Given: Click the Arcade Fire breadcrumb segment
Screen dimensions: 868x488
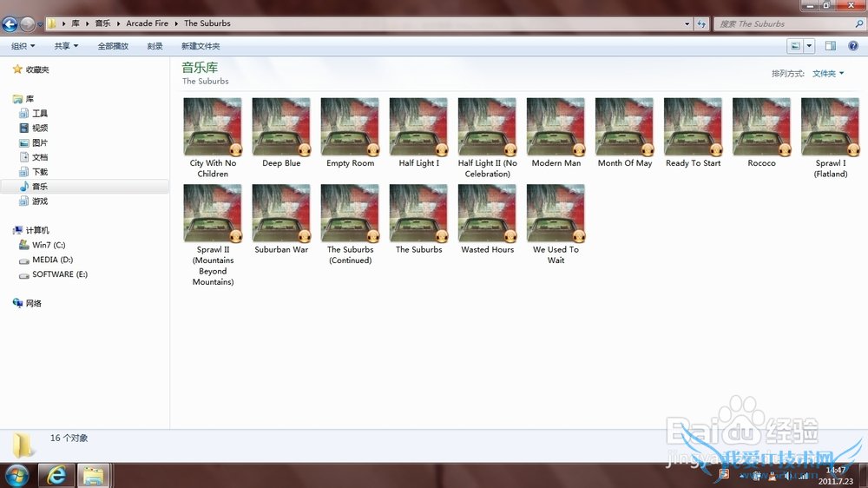Looking at the screenshot, I should tap(147, 23).
